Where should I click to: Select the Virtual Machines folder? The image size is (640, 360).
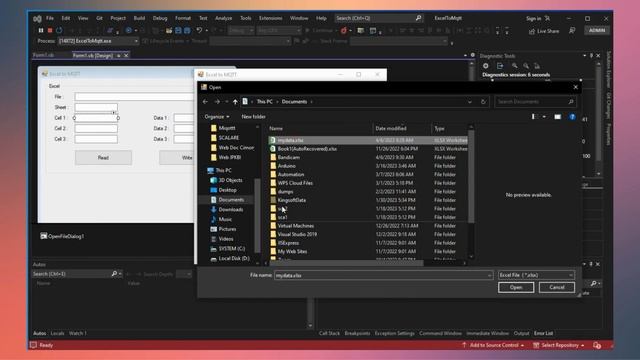click(368, 226)
